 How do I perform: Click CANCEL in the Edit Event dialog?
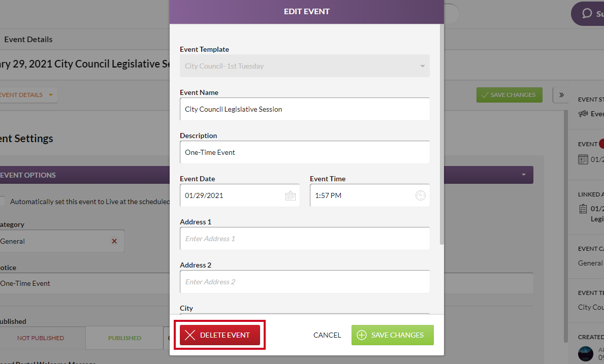[x=327, y=335]
